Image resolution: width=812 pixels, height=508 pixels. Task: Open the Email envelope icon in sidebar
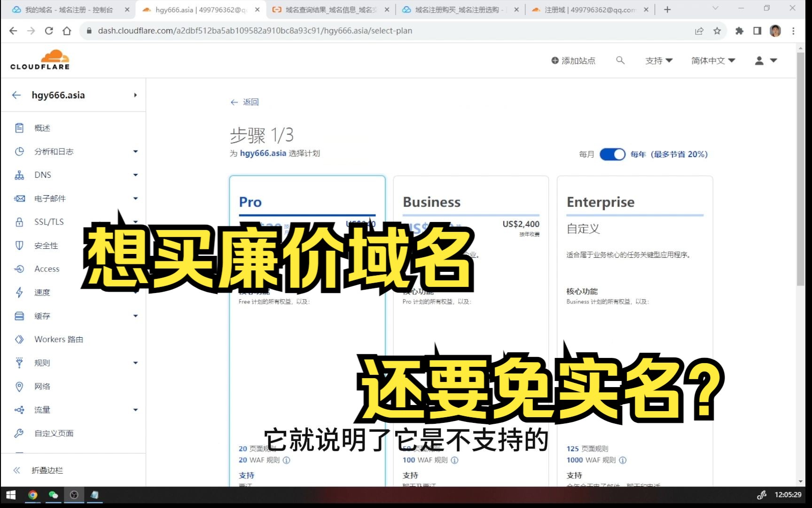click(19, 198)
